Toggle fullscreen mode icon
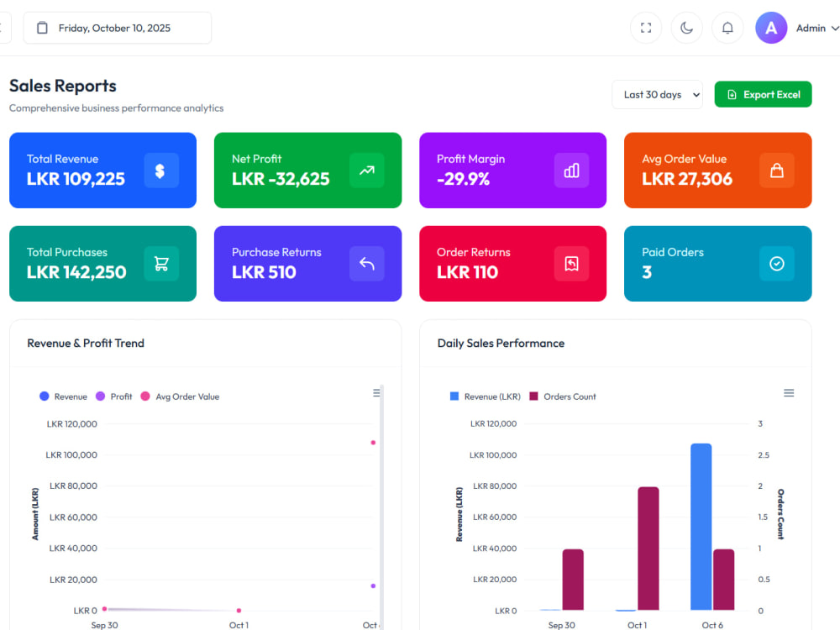 [x=645, y=28]
